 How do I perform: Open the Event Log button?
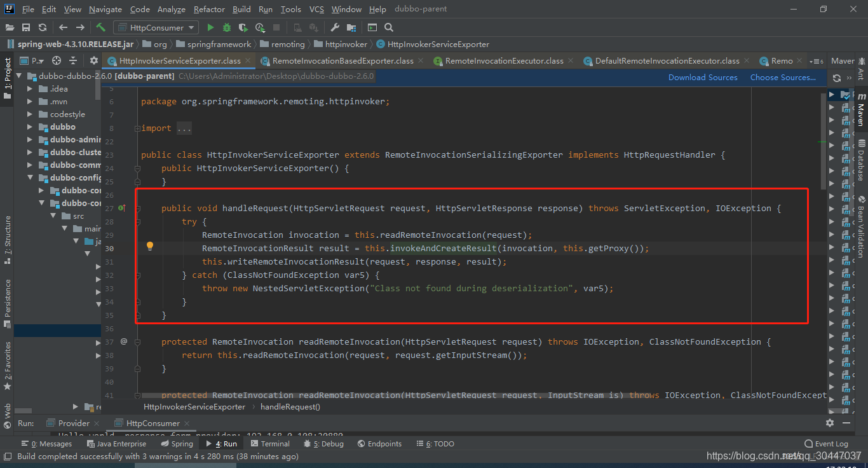pyautogui.click(x=826, y=444)
